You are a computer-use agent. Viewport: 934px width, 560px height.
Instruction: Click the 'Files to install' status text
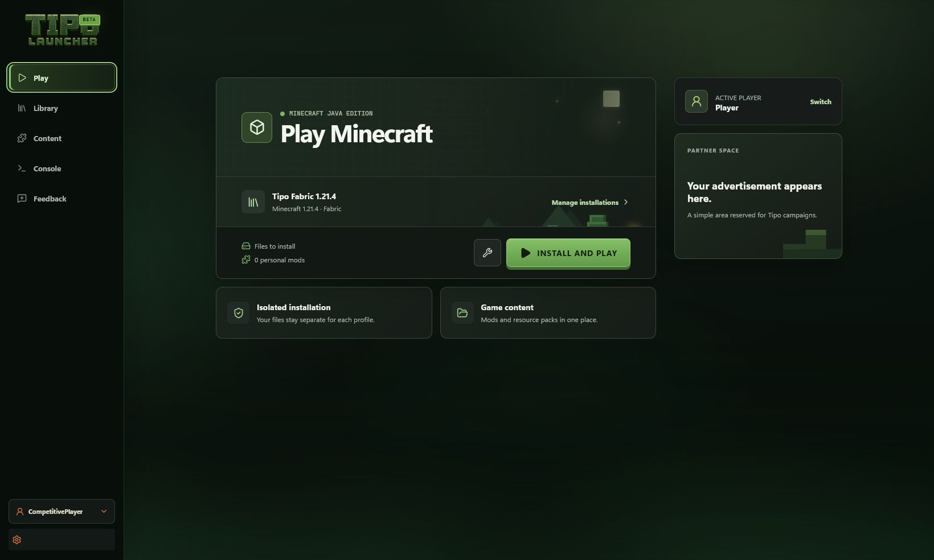275,246
